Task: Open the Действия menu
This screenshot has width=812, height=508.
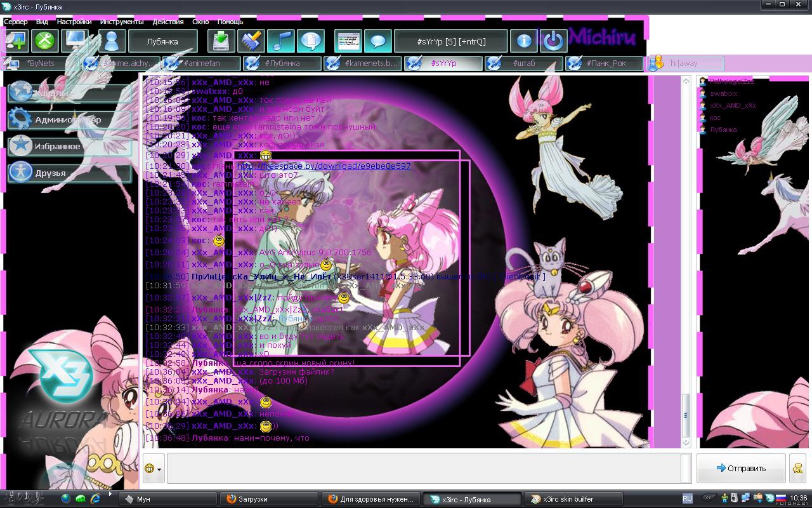Action: 168,22
